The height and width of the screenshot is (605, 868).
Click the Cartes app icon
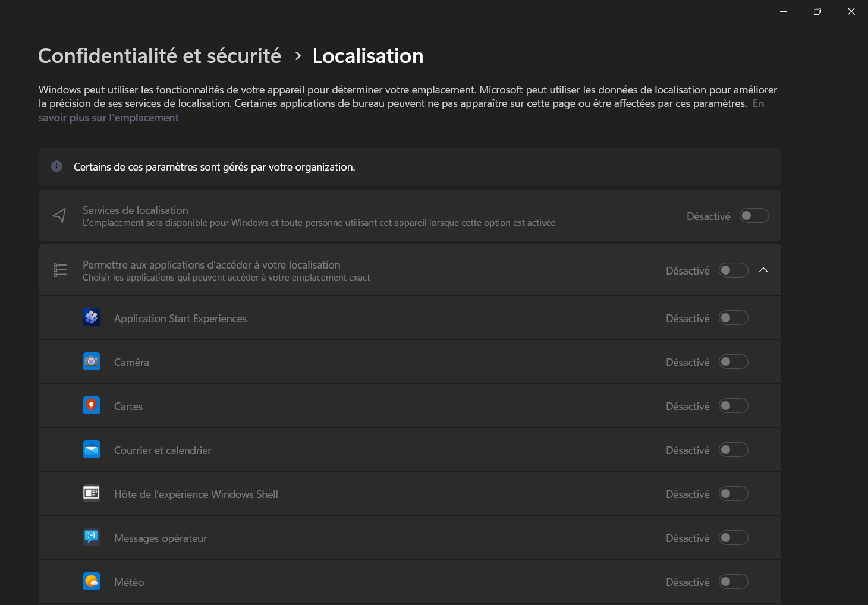coord(92,405)
